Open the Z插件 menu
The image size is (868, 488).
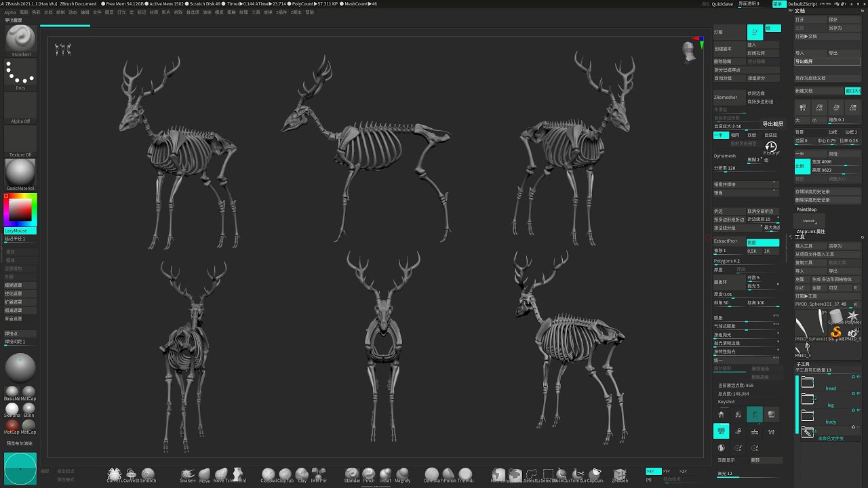pos(281,12)
